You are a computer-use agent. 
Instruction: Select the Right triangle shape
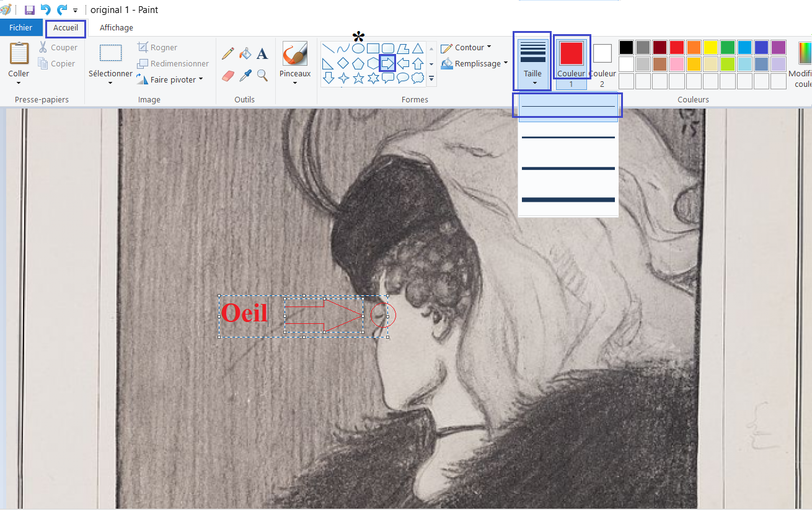click(x=329, y=63)
